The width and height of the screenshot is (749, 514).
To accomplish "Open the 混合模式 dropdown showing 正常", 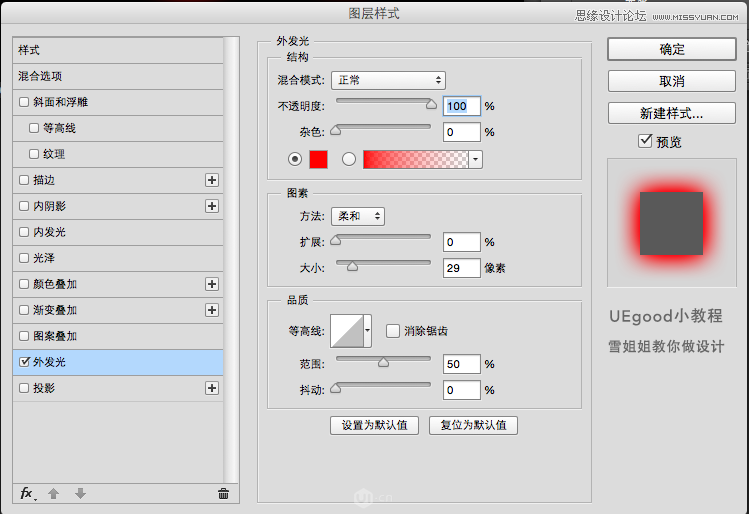I will coord(388,80).
